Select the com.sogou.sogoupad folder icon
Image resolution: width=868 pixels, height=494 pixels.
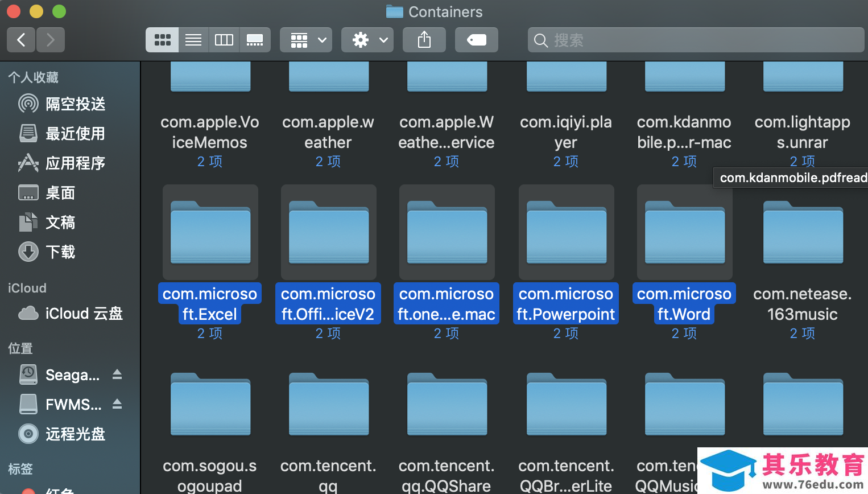coord(210,404)
